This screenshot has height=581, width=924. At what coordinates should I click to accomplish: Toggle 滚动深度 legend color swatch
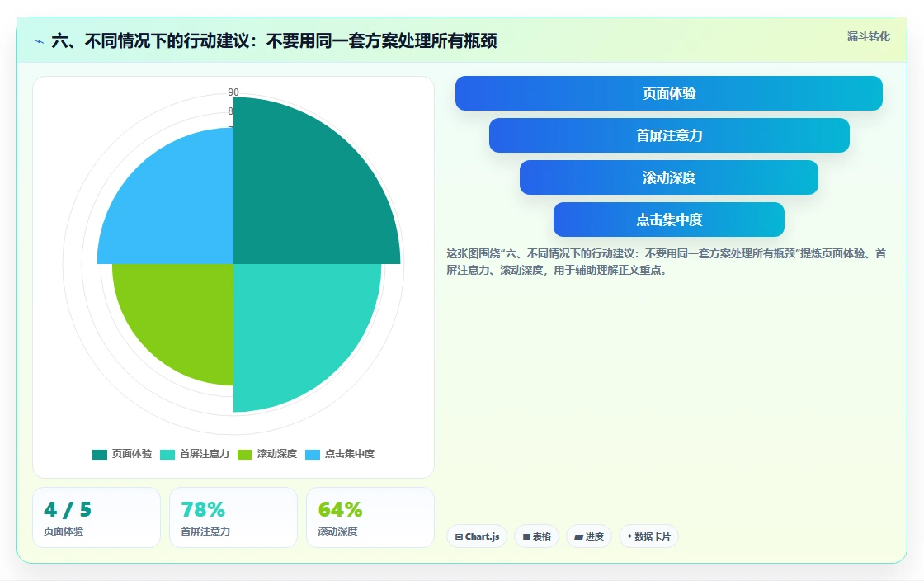point(244,454)
